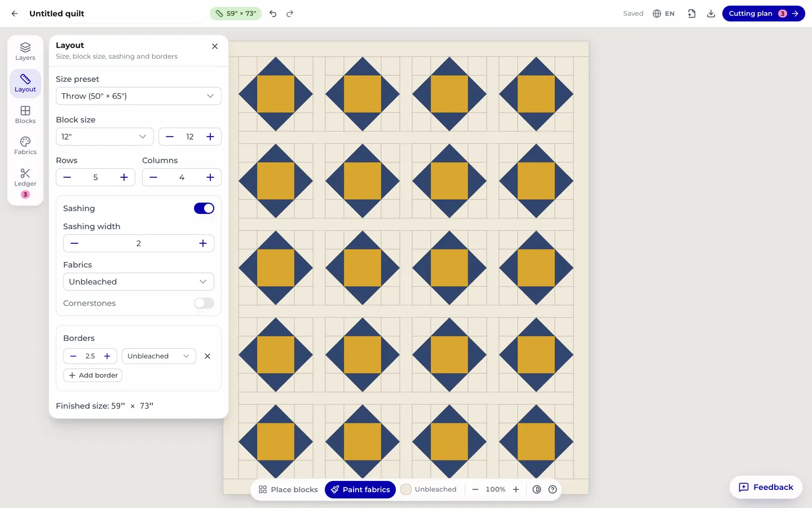
Task: Add one row to the quilt
Action: [124, 177]
